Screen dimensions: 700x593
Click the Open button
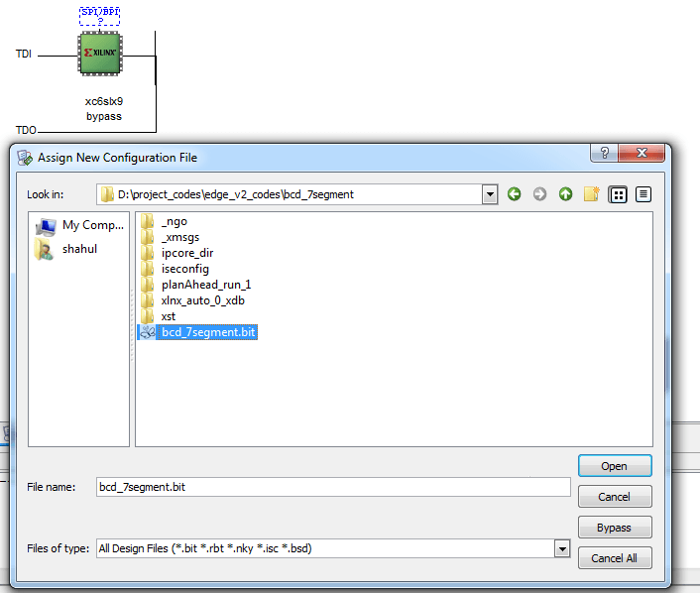click(614, 466)
